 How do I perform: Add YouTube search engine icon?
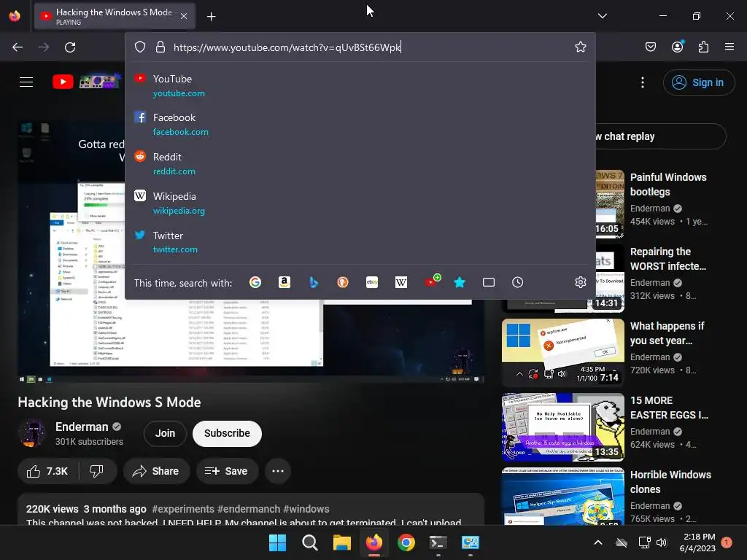click(x=432, y=281)
